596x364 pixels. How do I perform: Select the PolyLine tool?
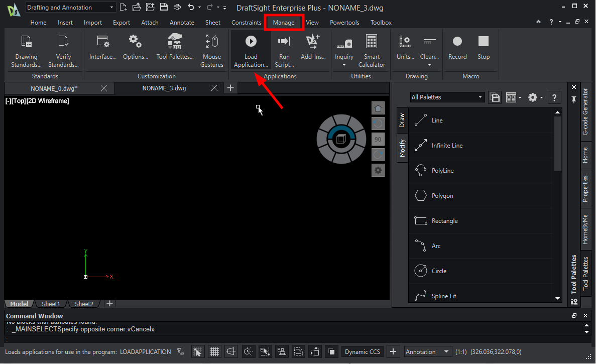pos(481,171)
